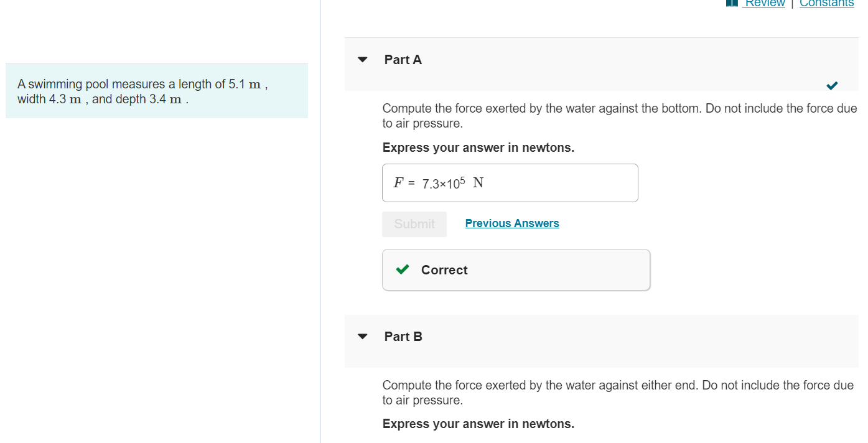This screenshot has width=868, height=443.
Task: Select the Part B header tab
Action: tap(403, 336)
